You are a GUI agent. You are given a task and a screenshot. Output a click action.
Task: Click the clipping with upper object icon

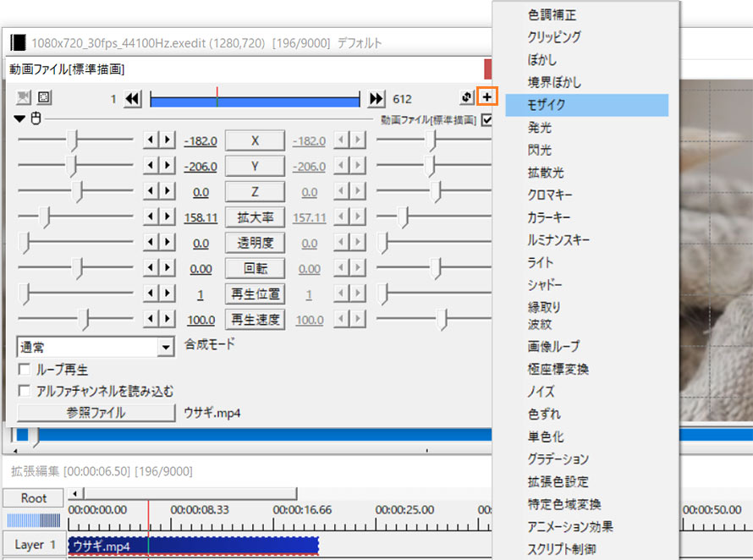[x=44, y=97]
